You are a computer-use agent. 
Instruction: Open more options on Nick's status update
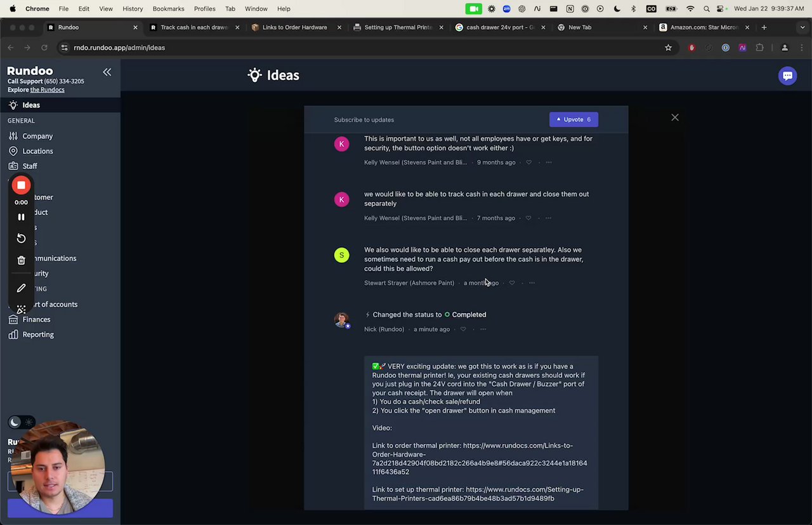[x=483, y=329]
